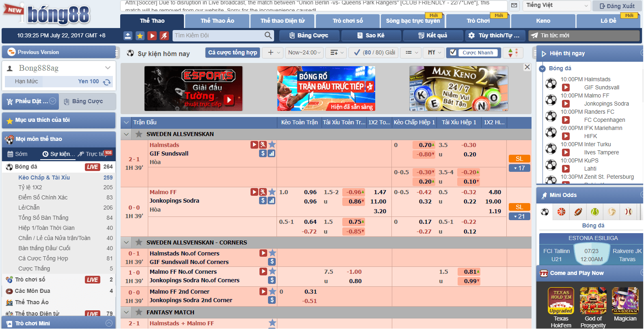Viewport: 644px width, 329px height.
Task: Select the American football icon in Mini Odds
Action: click(578, 212)
